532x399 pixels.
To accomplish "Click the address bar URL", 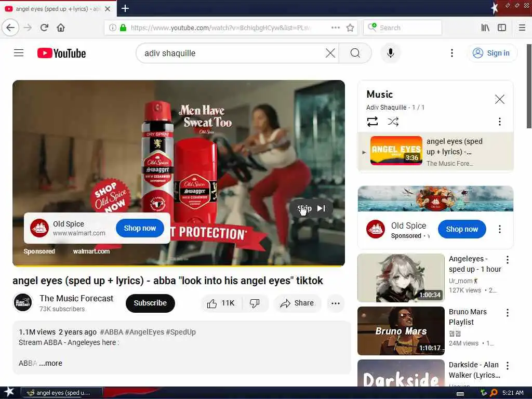I will (220, 28).
